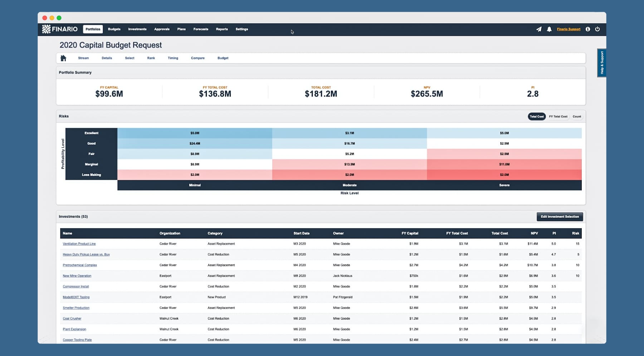644x356 pixels.
Task: Sort by FY Capital column header
Action: [x=410, y=234]
